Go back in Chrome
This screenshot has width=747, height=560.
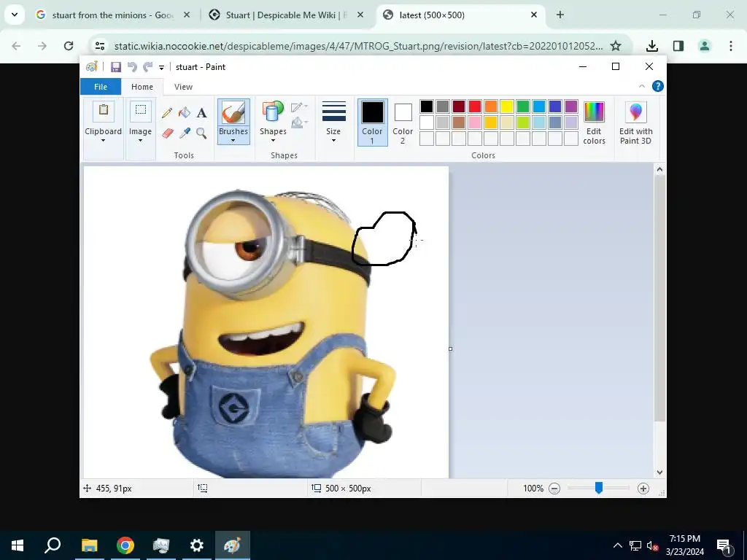(16, 46)
